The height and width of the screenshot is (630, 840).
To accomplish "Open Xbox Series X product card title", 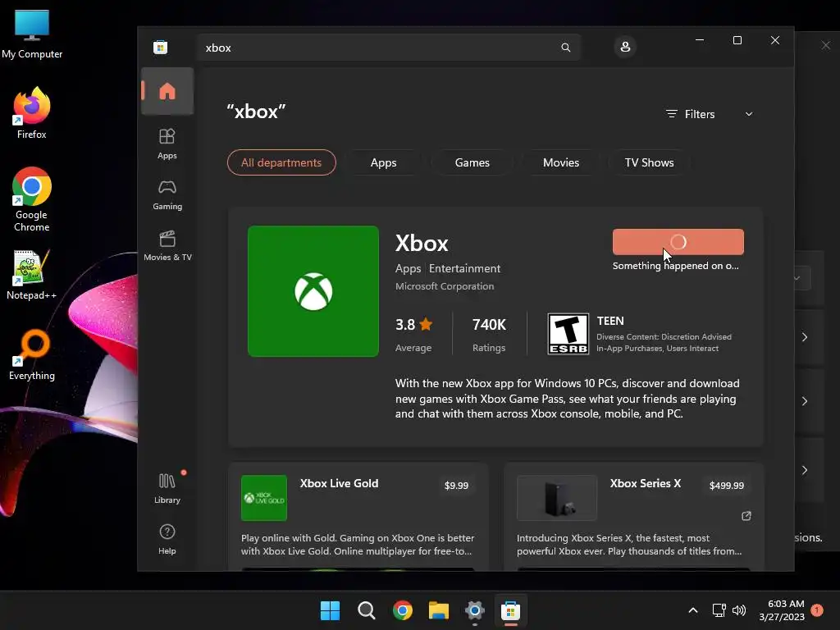I will tap(646, 483).
